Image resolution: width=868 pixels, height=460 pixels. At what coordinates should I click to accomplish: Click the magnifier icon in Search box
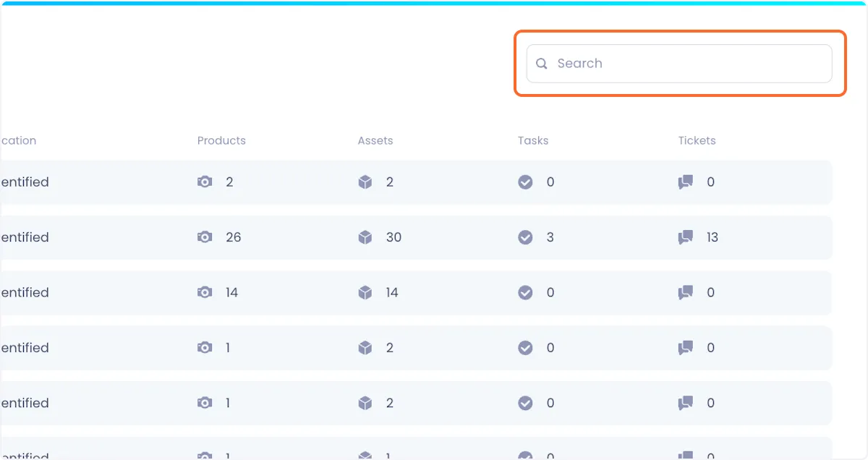click(x=542, y=64)
